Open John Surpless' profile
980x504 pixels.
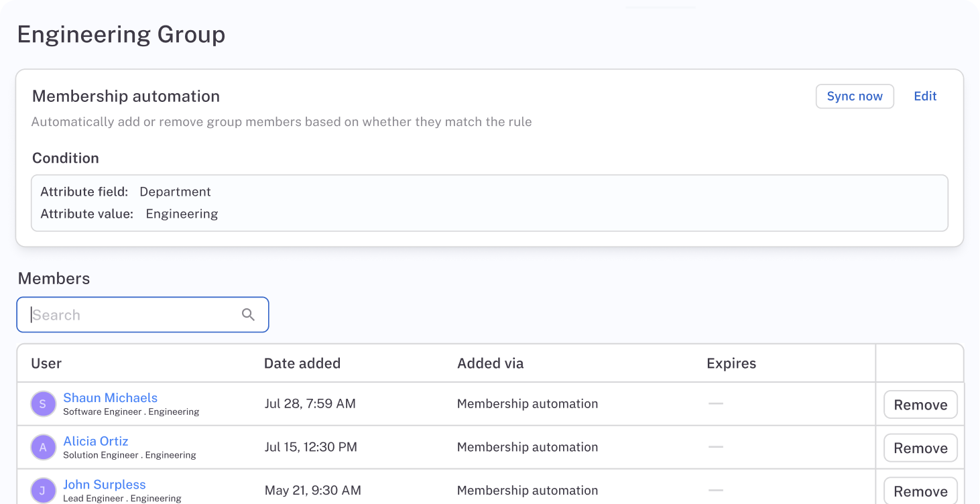click(x=105, y=485)
